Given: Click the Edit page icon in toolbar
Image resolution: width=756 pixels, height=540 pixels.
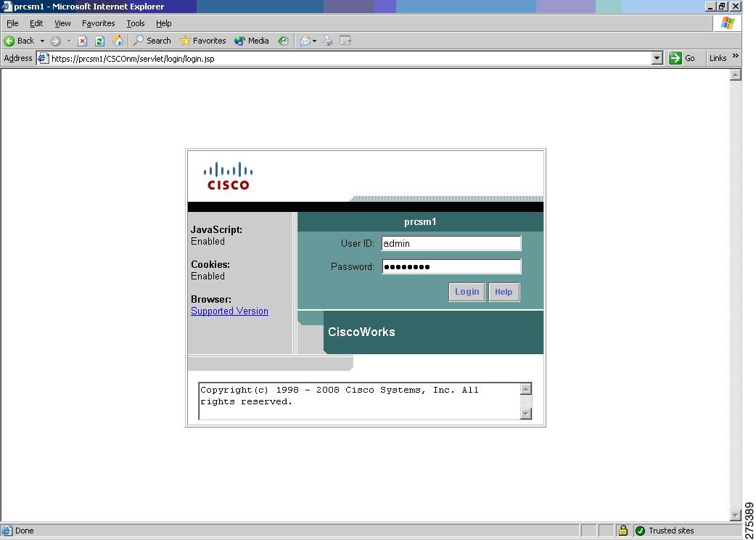Looking at the screenshot, I should [345, 41].
